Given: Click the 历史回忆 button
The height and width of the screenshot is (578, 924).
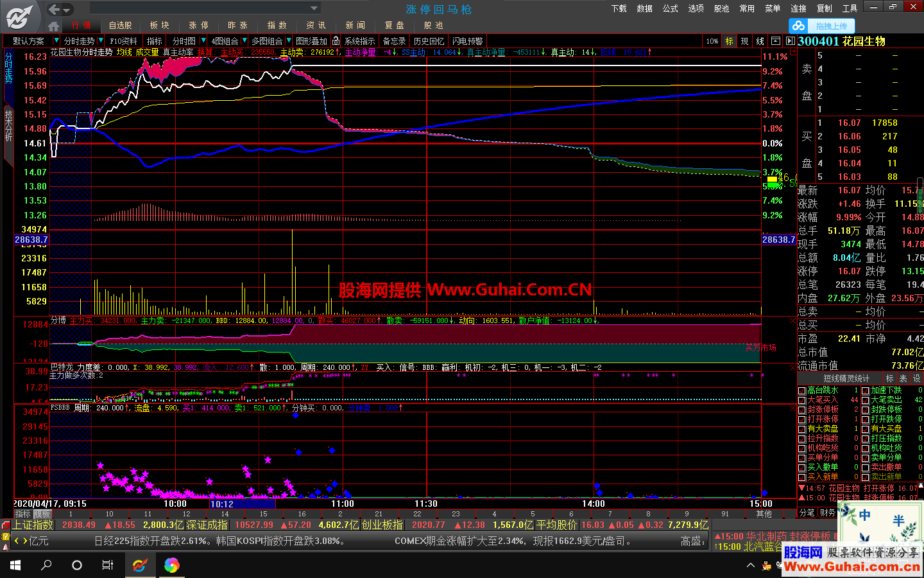Looking at the screenshot, I should click(x=429, y=40).
